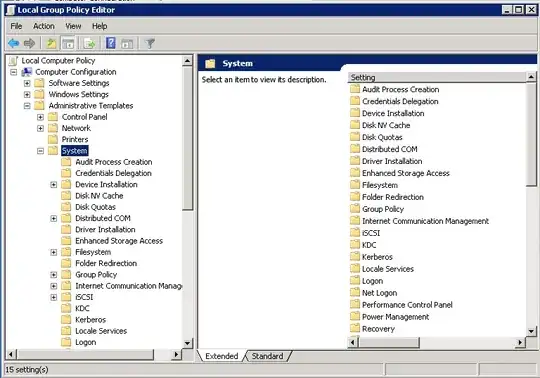Click the Filter funnel toolbar icon
This screenshot has height=378, width=540.
149,43
